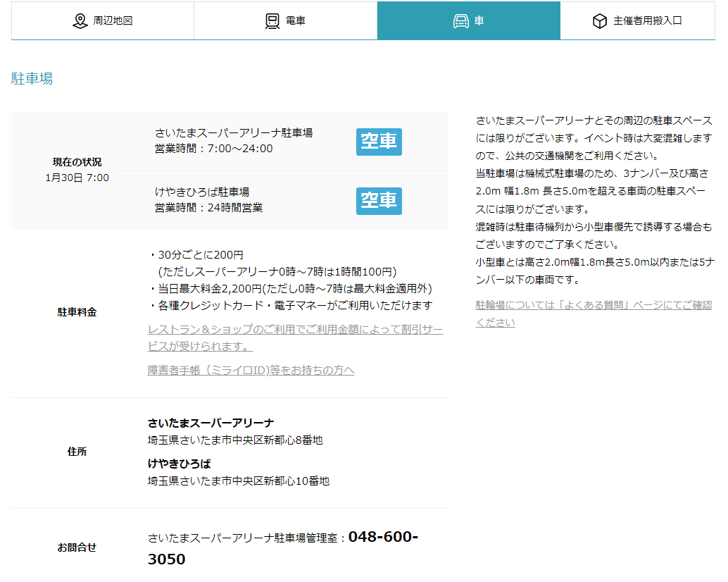Switch to the 電車 tab
This screenshot has height=582, width=728.
[x=286, y=21]
